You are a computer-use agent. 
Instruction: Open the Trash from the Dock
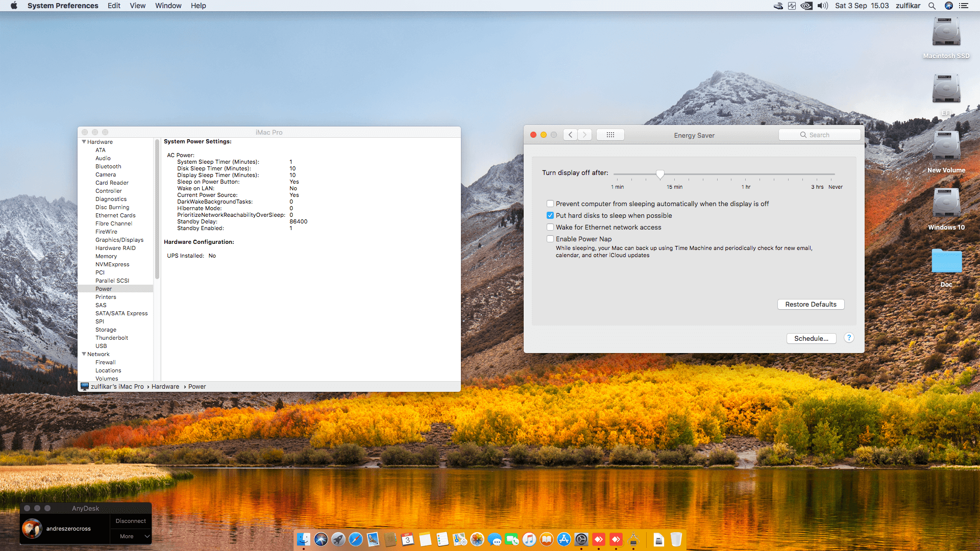pyautogui.click(x=677, y=539)
